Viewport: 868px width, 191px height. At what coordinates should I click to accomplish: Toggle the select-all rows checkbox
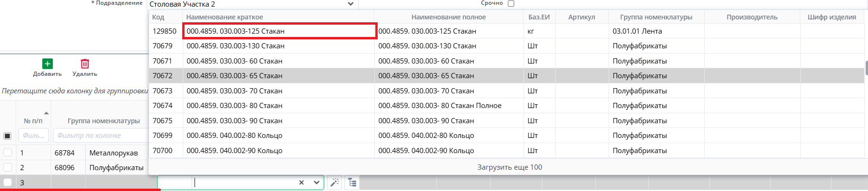pos(8,136)
